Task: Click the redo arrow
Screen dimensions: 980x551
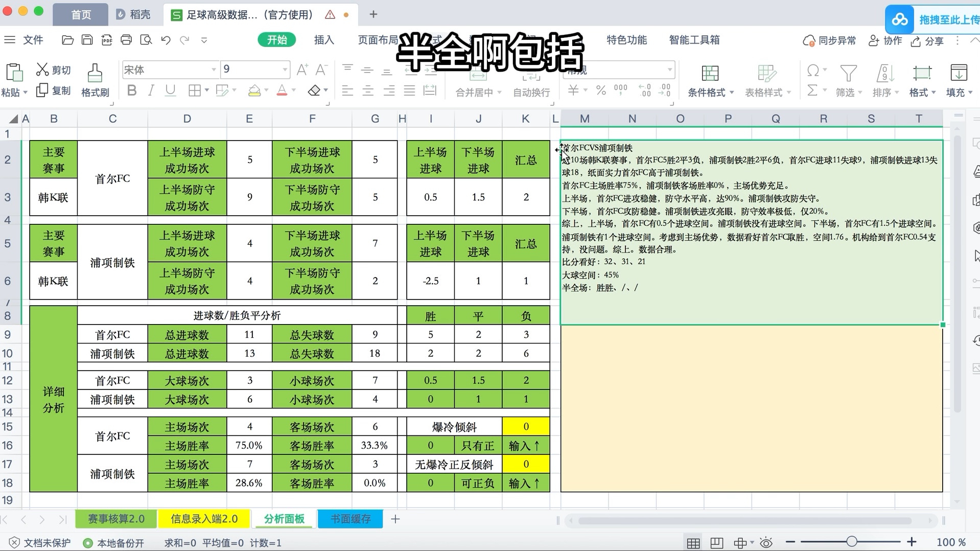Action: [184, 40]
